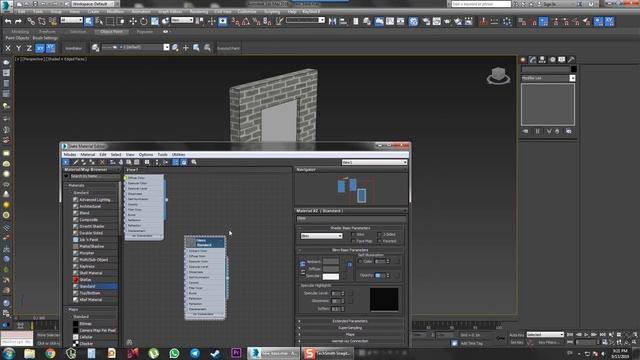Open the Rendering menu in main menu bar
Image resolution: width=640 pixels, height=360 pixels.
point(199,12)
